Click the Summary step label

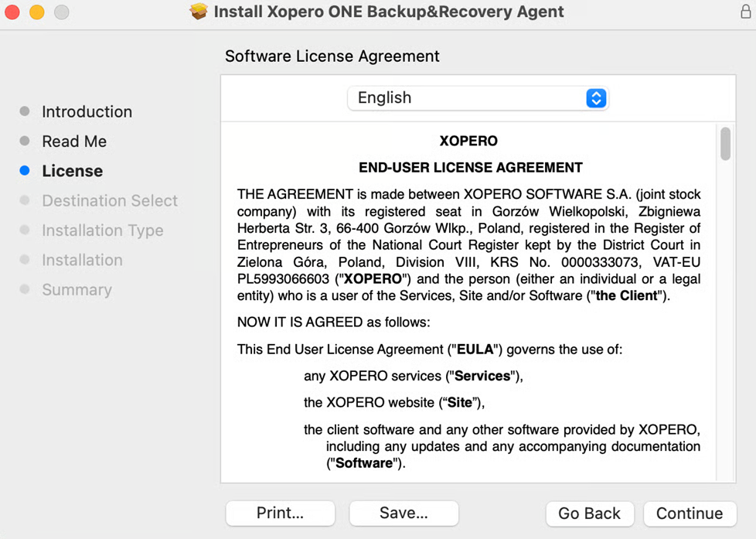(x=77, y=290)
